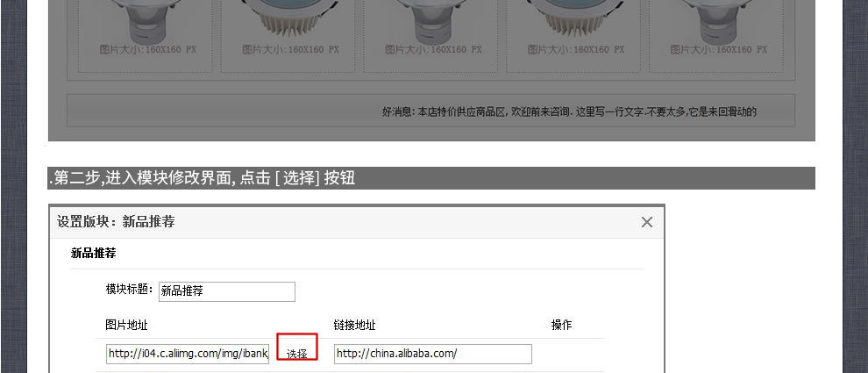Viewport: 868px width, 373px height.
Task: Click 图片大小 caption under first thumbnail
Action: (148, 50)
